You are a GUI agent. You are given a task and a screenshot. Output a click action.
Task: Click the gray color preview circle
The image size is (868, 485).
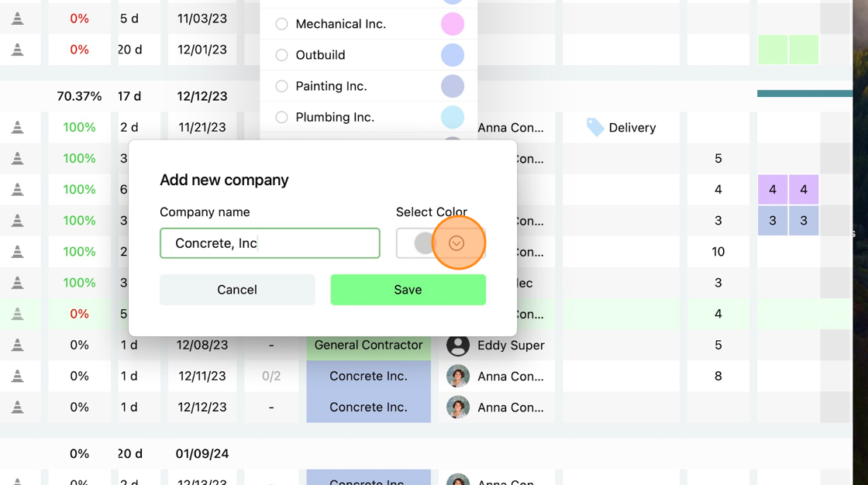425,243
